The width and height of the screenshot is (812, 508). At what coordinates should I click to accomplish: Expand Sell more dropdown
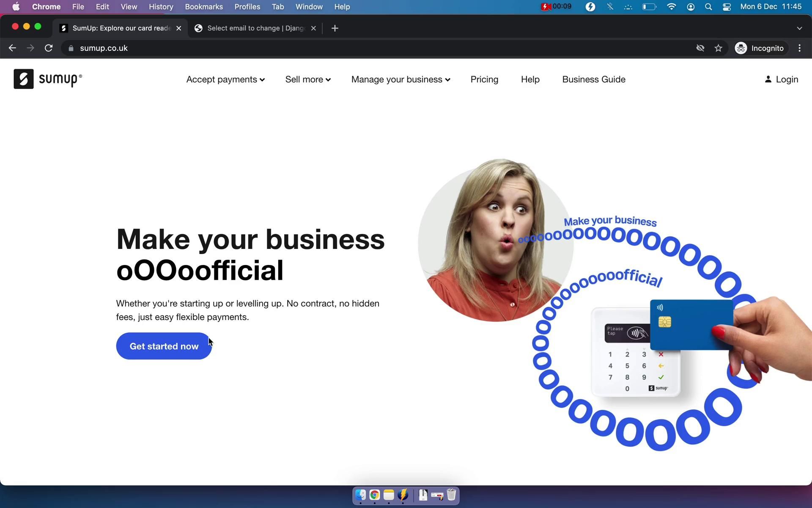coord(308,80)
